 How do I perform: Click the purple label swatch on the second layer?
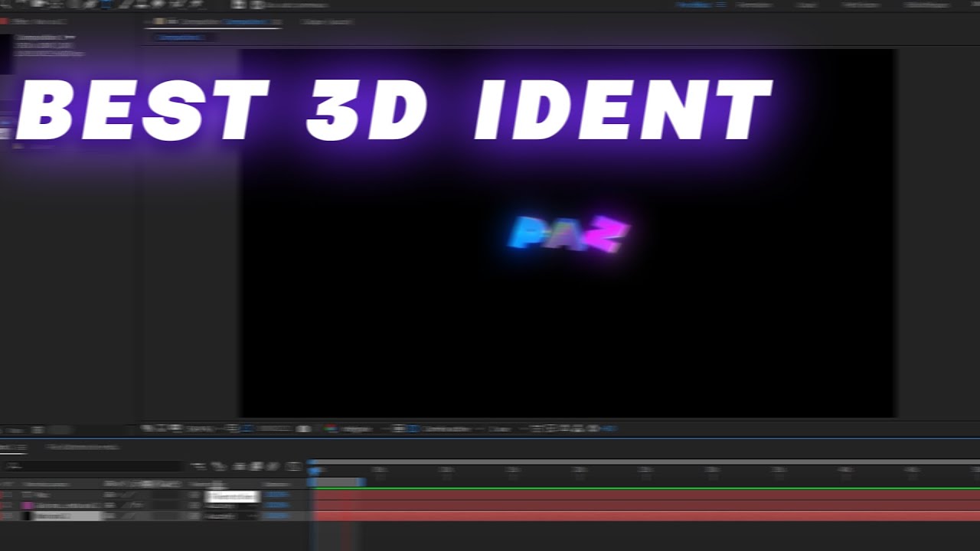tap(28, 506)
